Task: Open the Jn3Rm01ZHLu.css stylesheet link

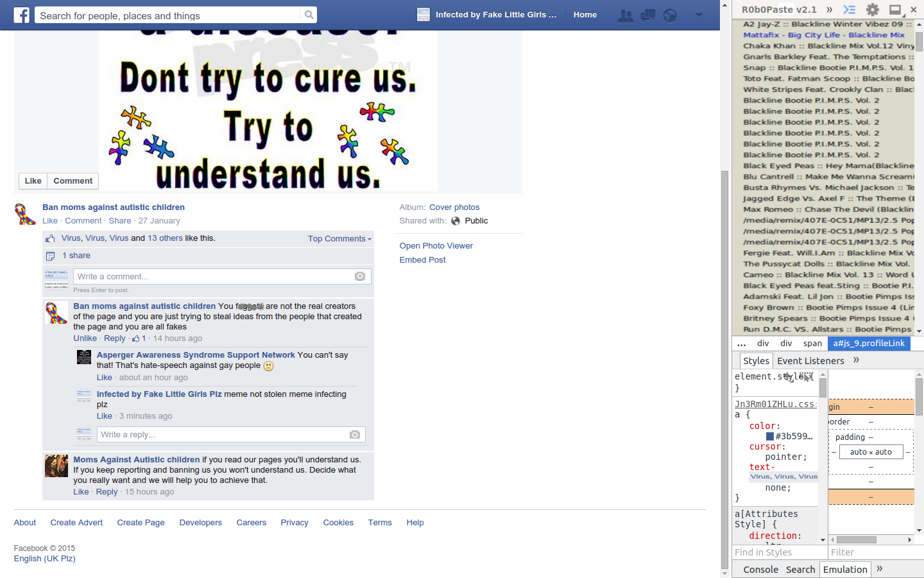Action: point(775,404)
